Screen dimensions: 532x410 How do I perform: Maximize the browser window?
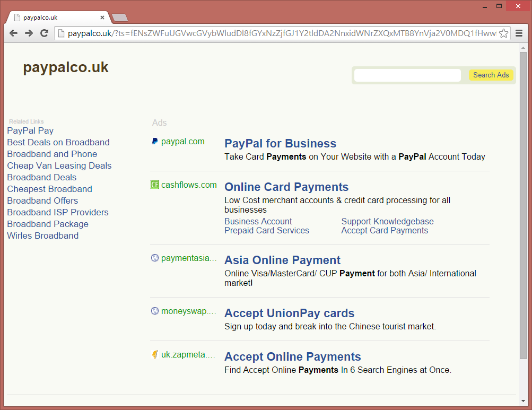[499, 6]
